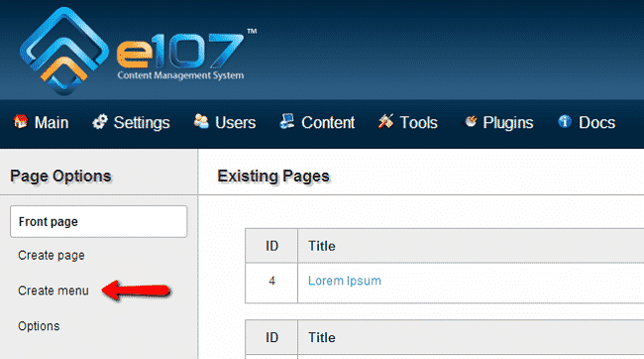Viewport: 644px width, 359px height.
Task: Click the Title header in the first table
Action: tap(322, 246)
